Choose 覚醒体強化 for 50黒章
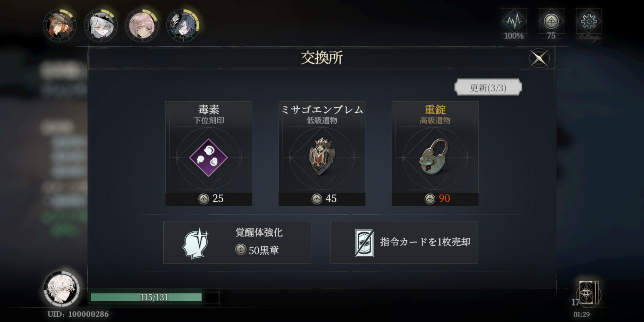The width and height of the screenshot is (644, 322). (237, 242)
